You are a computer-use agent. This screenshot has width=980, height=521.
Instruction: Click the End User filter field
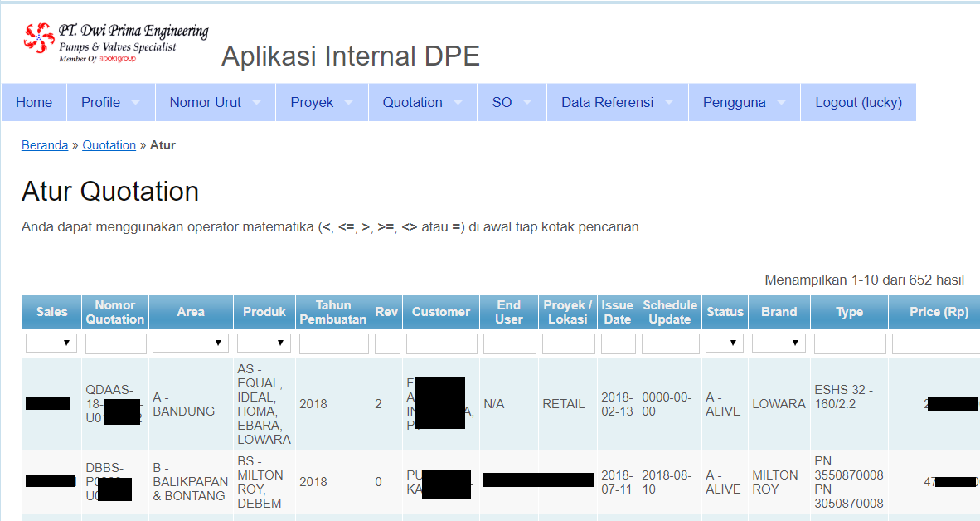[x=509, y=343]
